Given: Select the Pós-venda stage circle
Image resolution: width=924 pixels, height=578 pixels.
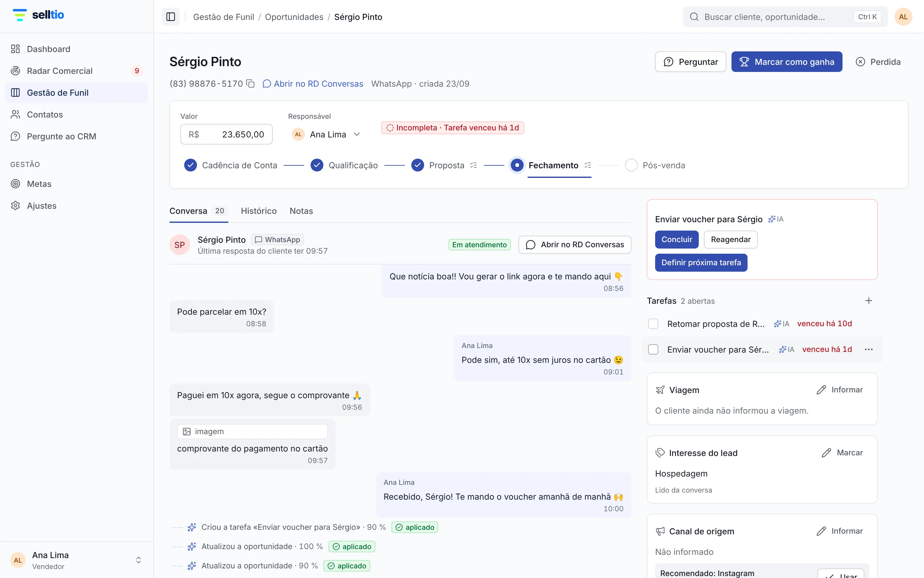Looking at the screenshot, I should click(x=631, y=165).
